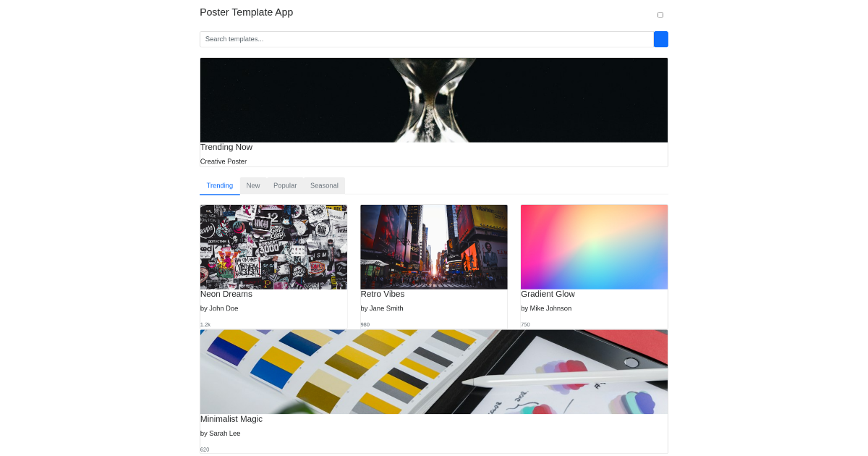Screen dimensions: 868x456
Task: Switch to the Popular tab
Action: 285,185
